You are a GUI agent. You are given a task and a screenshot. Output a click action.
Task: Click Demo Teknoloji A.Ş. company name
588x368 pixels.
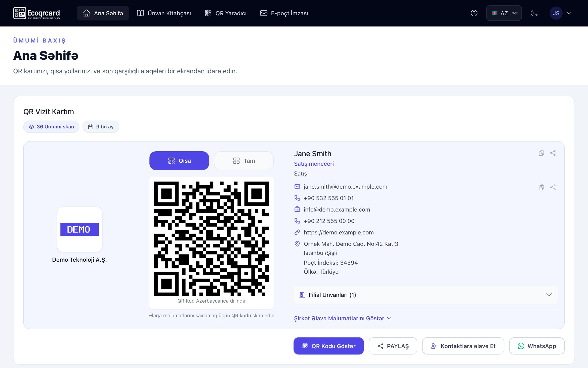[79, 260]
